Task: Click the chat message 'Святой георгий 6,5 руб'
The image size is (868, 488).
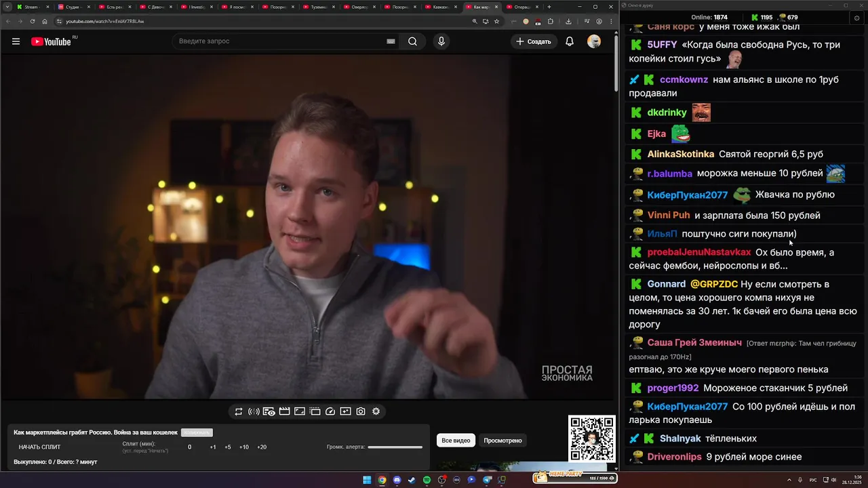Action: [771, 154]
